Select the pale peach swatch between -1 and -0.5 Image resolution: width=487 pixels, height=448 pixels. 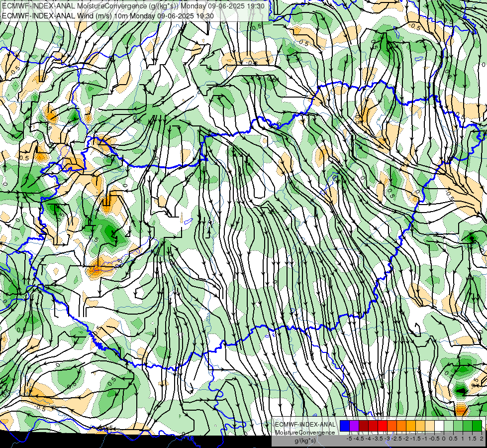coord(430,426)
